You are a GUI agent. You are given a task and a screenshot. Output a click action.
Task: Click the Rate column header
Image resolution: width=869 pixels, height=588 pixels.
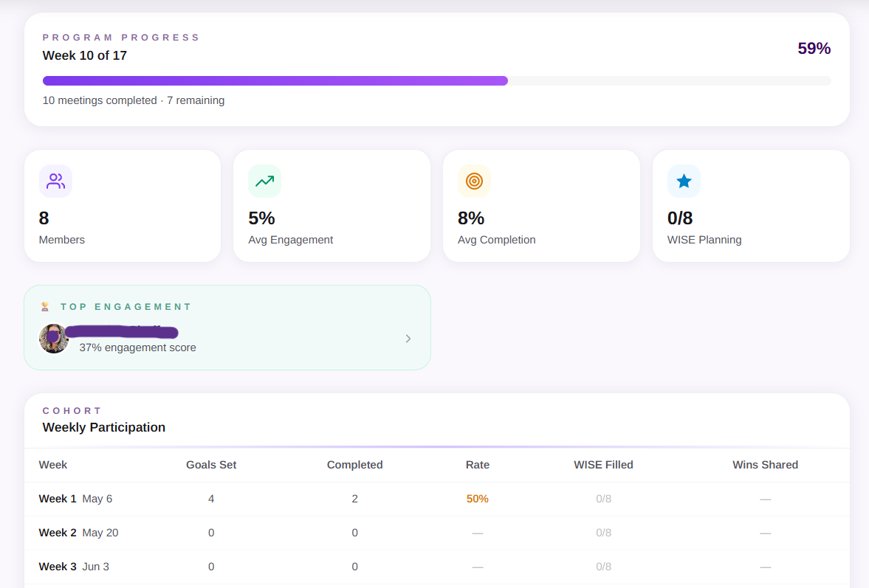[478, 465]
